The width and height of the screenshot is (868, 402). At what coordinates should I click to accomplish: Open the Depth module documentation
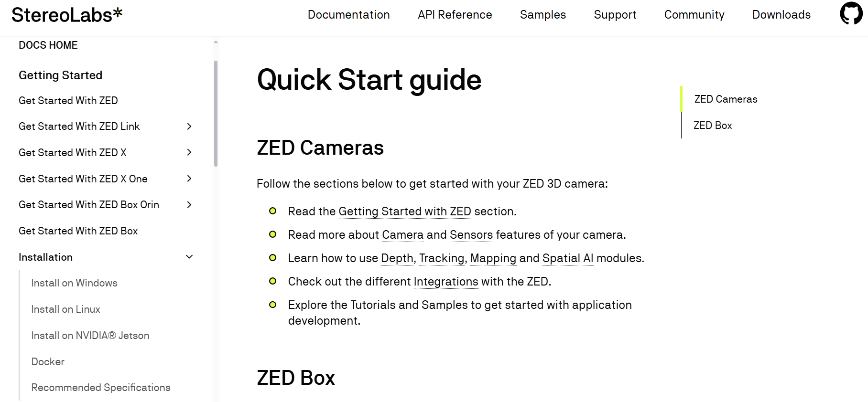[x=396, y=258]
